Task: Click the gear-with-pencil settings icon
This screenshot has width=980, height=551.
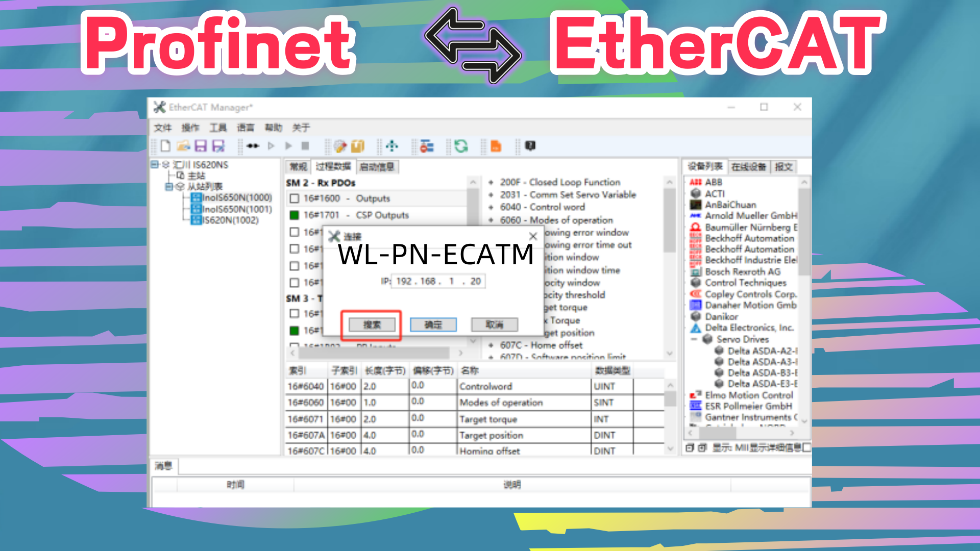Action: (340, 146)
